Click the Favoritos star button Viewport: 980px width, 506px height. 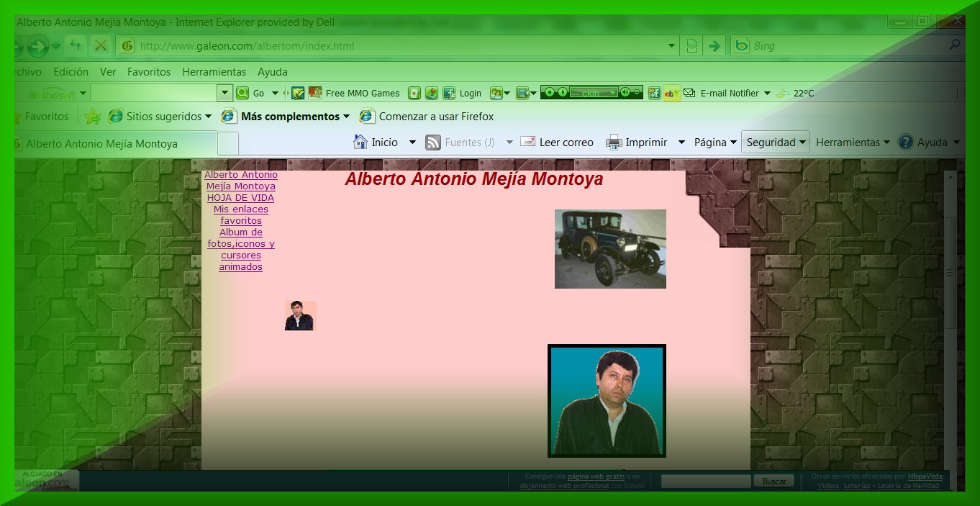tap(41, 116)
